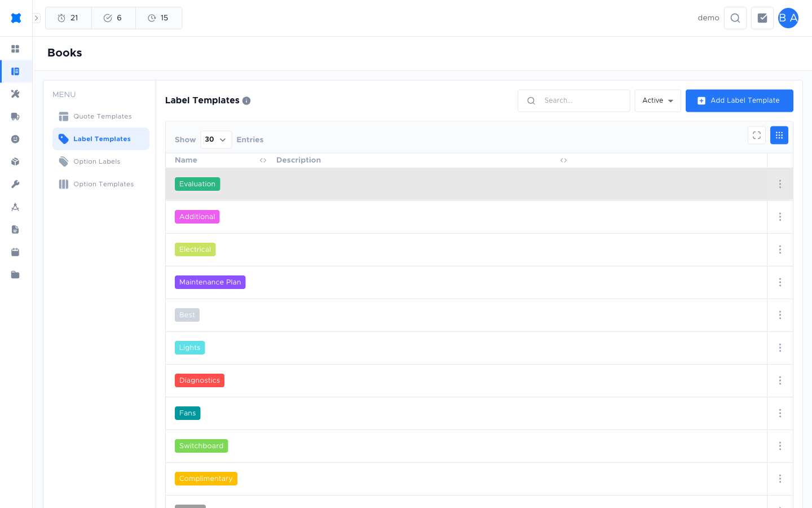
Task: Sort by the Name column header
Action: click(x=186, y=160)
